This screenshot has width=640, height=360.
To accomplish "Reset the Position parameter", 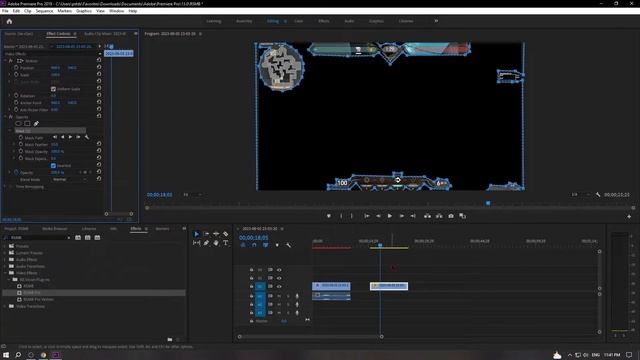I will (99, 67).
